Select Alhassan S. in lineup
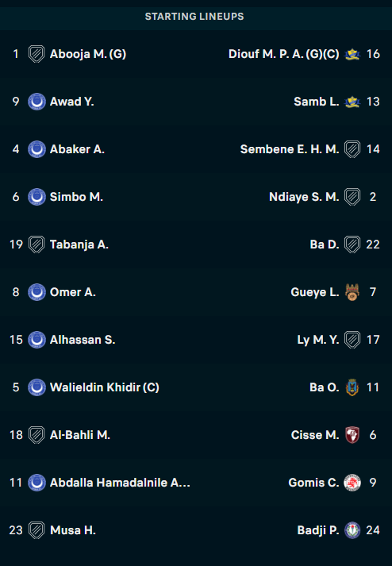392x566 pixels. coord(83,340)
